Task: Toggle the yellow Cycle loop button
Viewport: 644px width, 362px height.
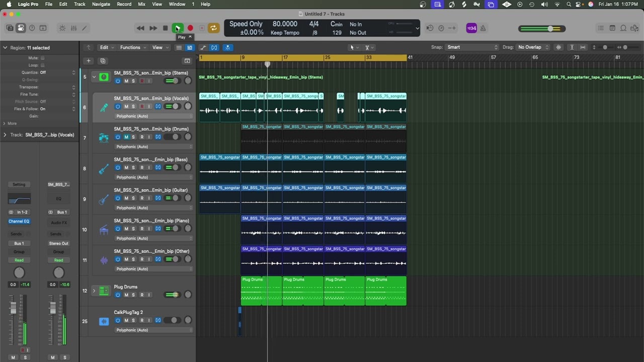Action: click(213, 28)
